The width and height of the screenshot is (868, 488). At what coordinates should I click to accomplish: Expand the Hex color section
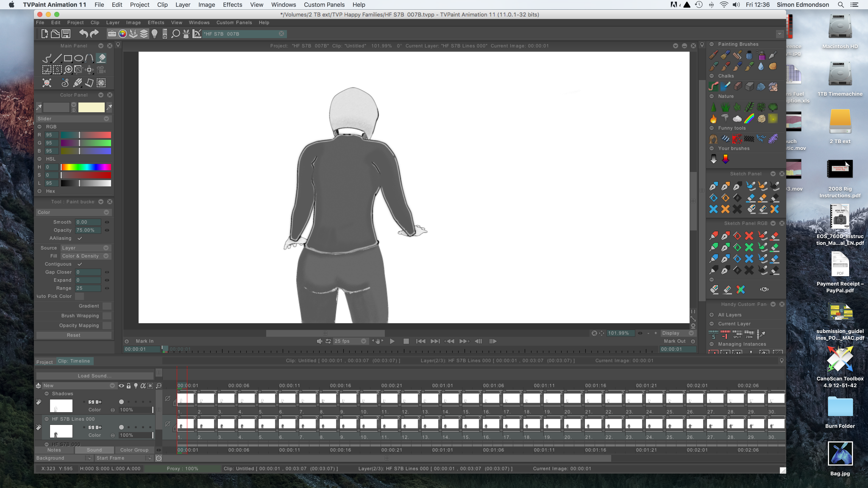pyautogui.click(x=39, y=191)
